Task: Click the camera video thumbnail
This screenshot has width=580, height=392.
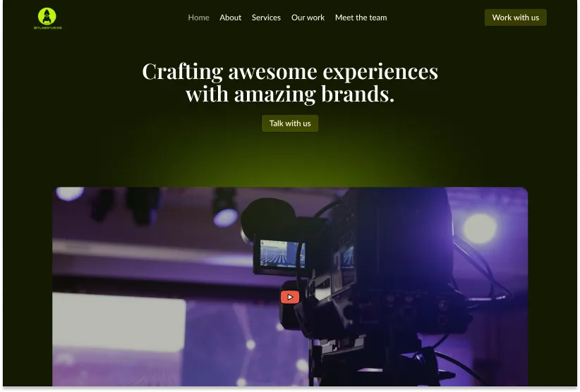Action: (x=289, y=287)
